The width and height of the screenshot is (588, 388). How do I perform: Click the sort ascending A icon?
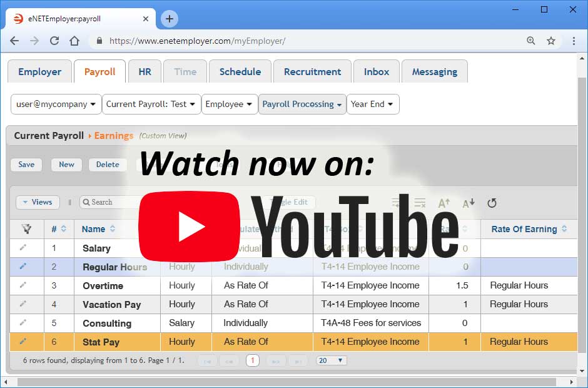pos(444,203)
